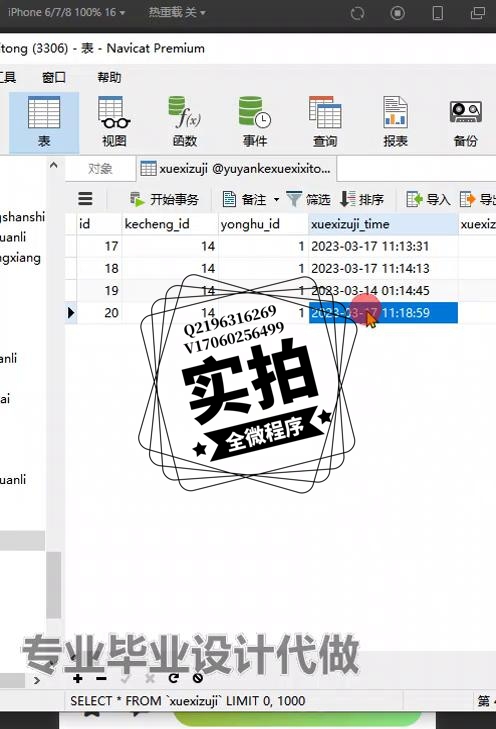This screenshot has width=496, height=729.
Task: Open the 视图 (View) toolbar icon
Action: click(114, 122)
